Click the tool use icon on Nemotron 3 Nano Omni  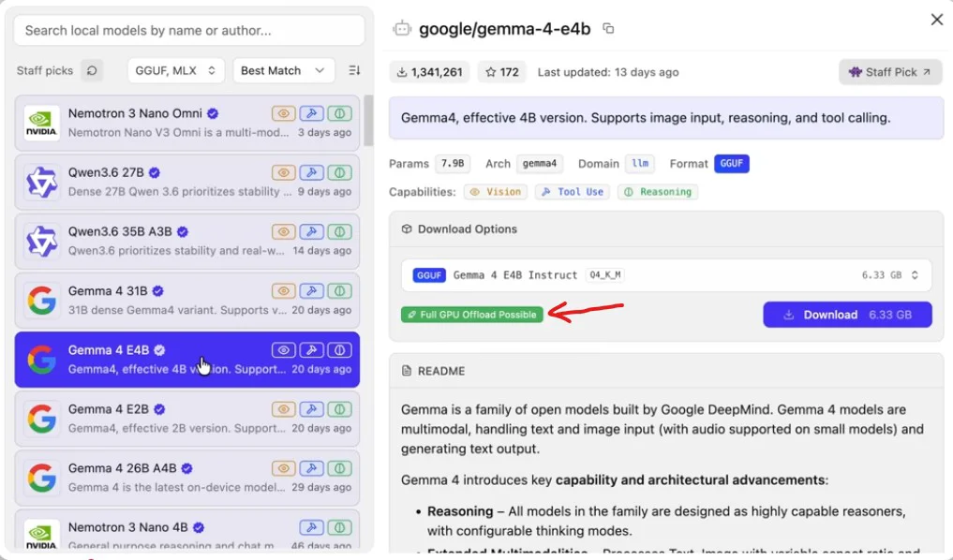311,113
